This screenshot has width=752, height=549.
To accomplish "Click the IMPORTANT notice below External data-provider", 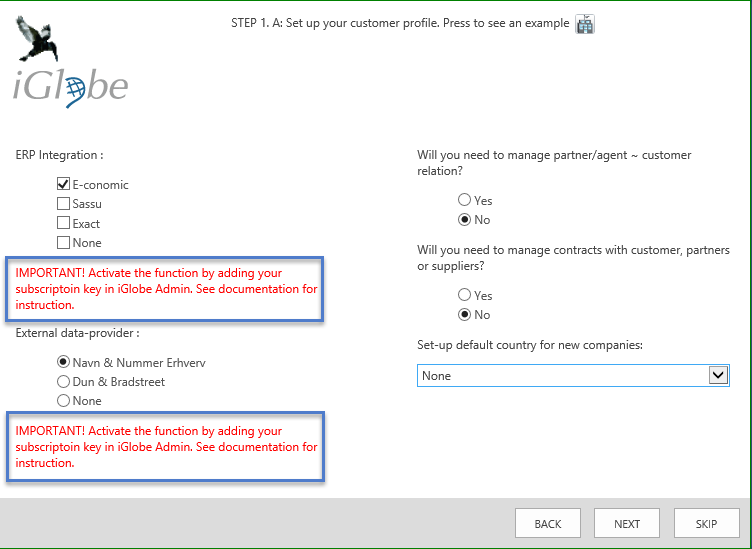I will click(x=166, y=447).
